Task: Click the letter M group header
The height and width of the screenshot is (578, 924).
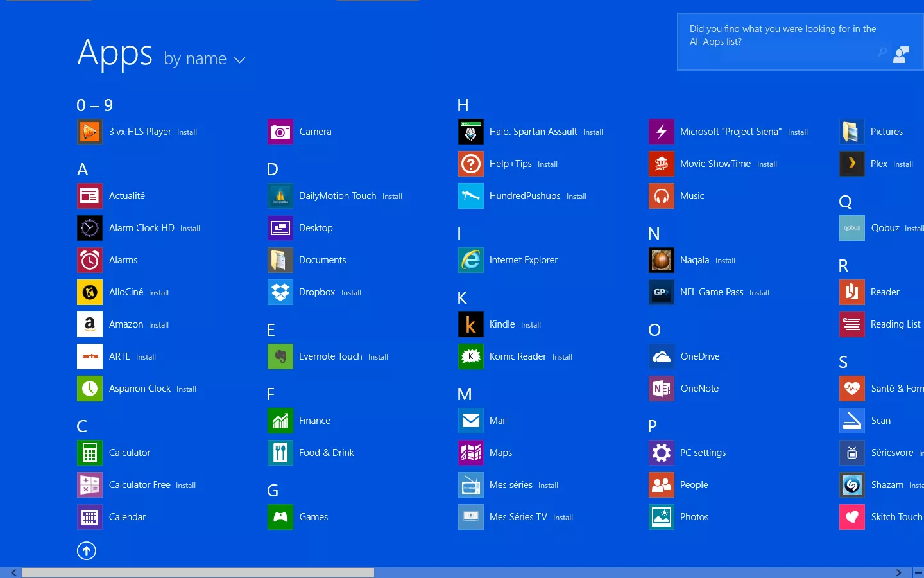Action: point(465,394)
